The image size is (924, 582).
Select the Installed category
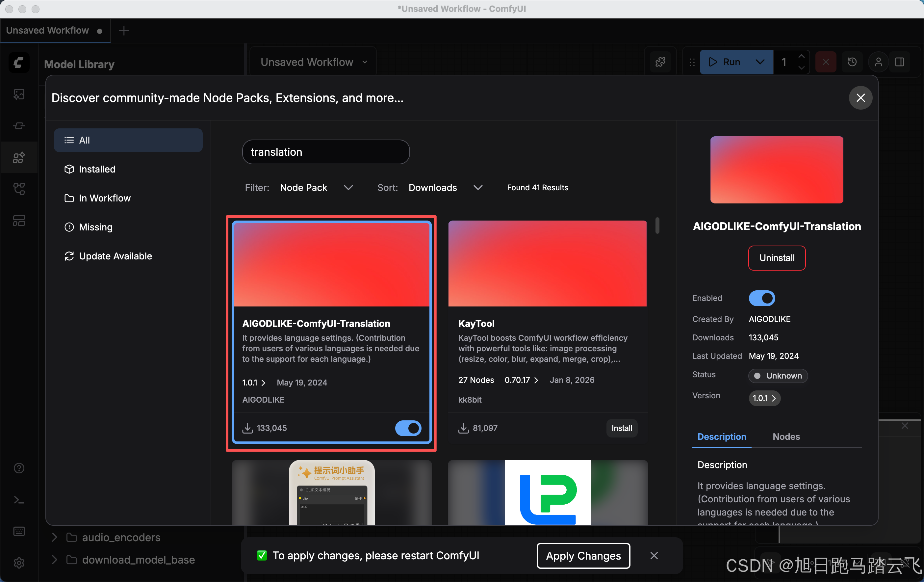click(x=97, y=169)
